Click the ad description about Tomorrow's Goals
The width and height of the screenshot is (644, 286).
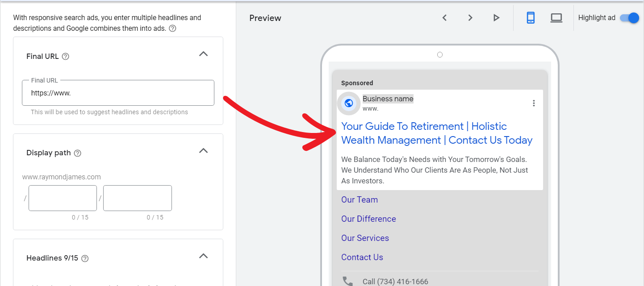tap(435, 170)
